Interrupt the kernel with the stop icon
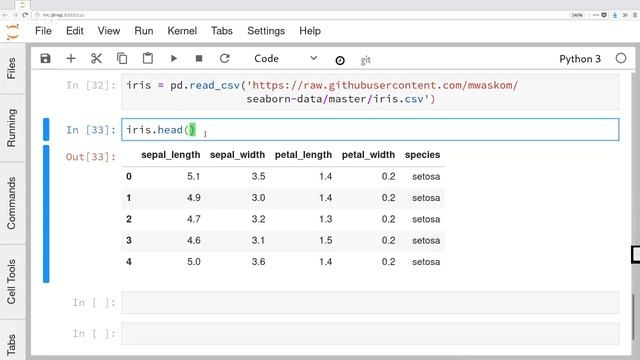The width and height of the screenshot is (640, 360). 199,58
